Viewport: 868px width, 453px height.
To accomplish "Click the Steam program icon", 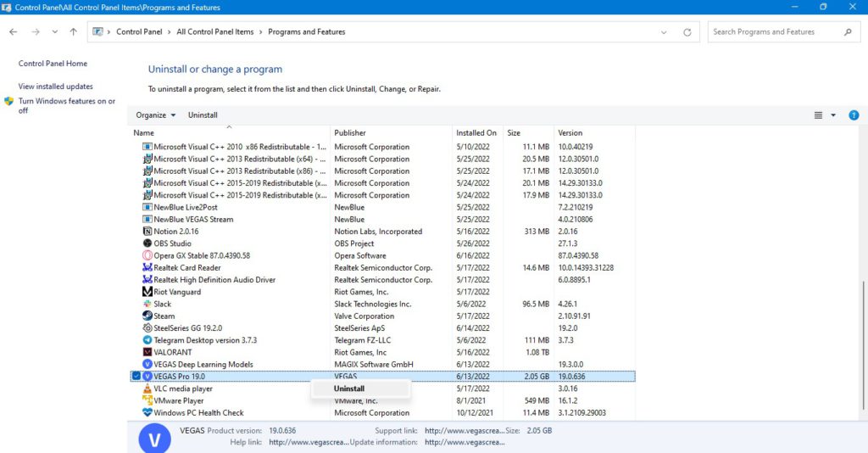I will click(147, 316).
